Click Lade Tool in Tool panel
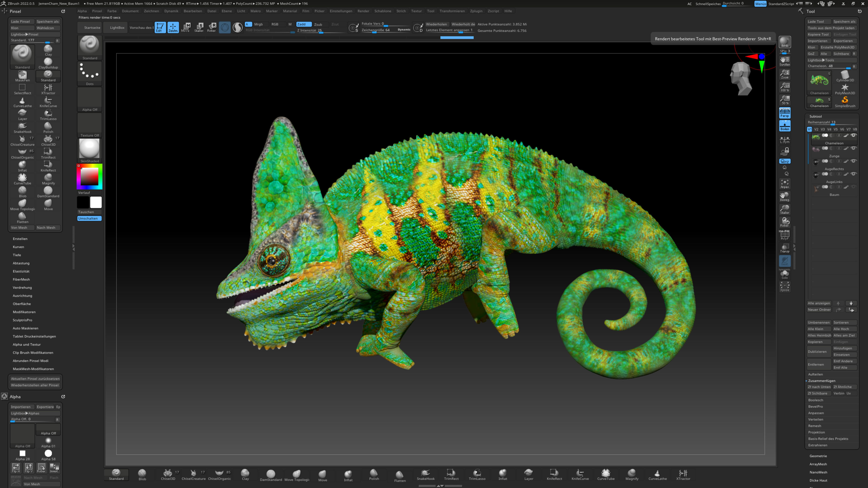 coord(819,21)
